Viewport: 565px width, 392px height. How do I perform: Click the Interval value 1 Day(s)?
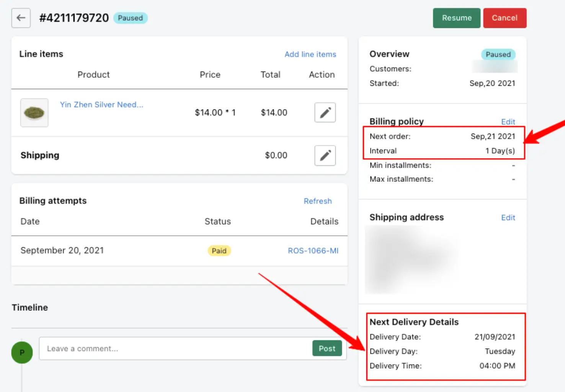[500, 151]
